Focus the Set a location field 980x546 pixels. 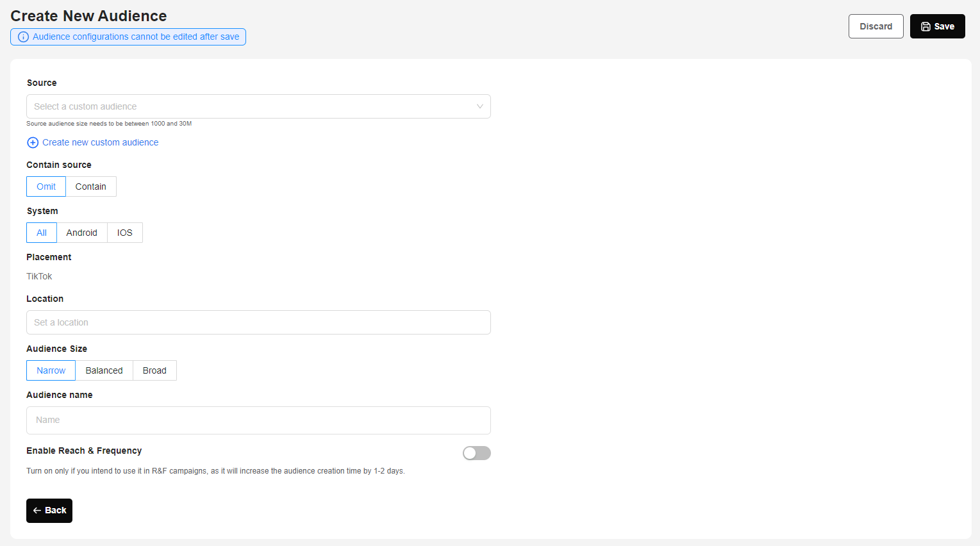258,322
